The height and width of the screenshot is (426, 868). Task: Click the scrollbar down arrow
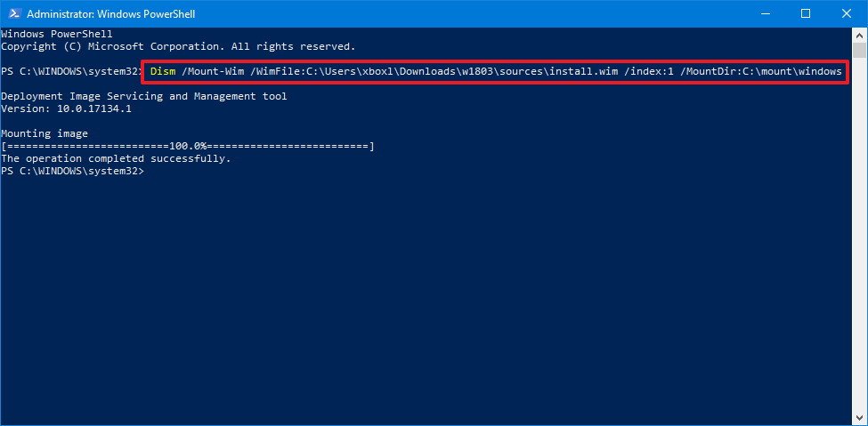click(858, 416)
